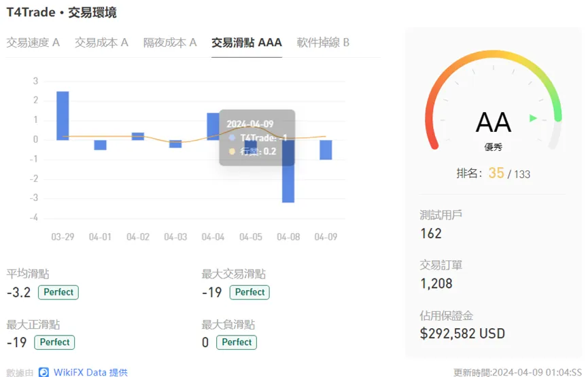Click the 優秀 label under AA
This screenshot has height=377, width=588.
493,147
